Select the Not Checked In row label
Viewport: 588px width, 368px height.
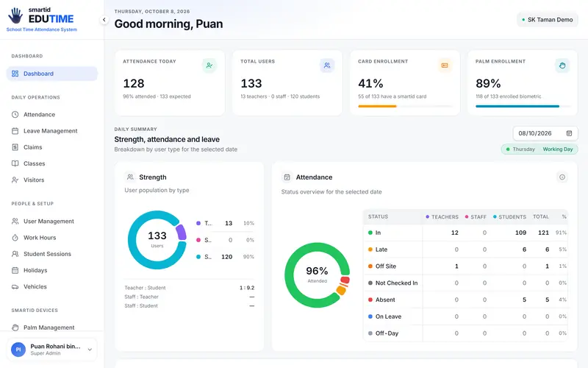[x=396, y=283]
